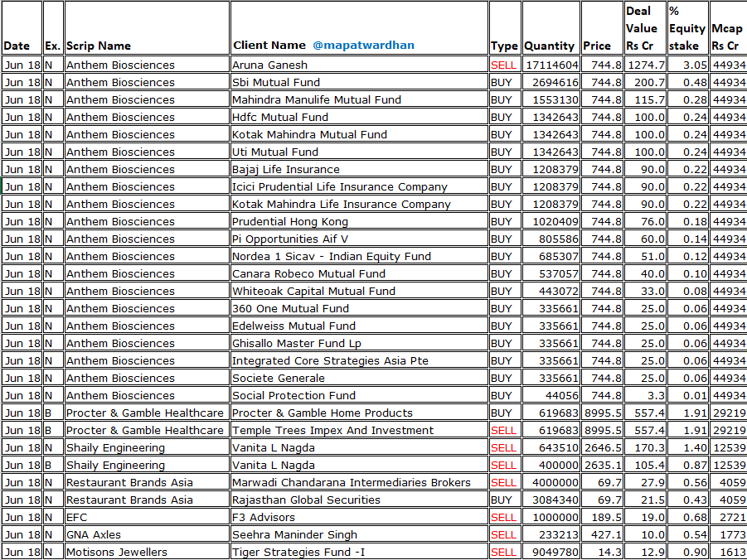The width and height of the screenshot is (747, 560).
Task: Click the 'Hdfc Mutual Fund' cell
Action: [359, 117]
